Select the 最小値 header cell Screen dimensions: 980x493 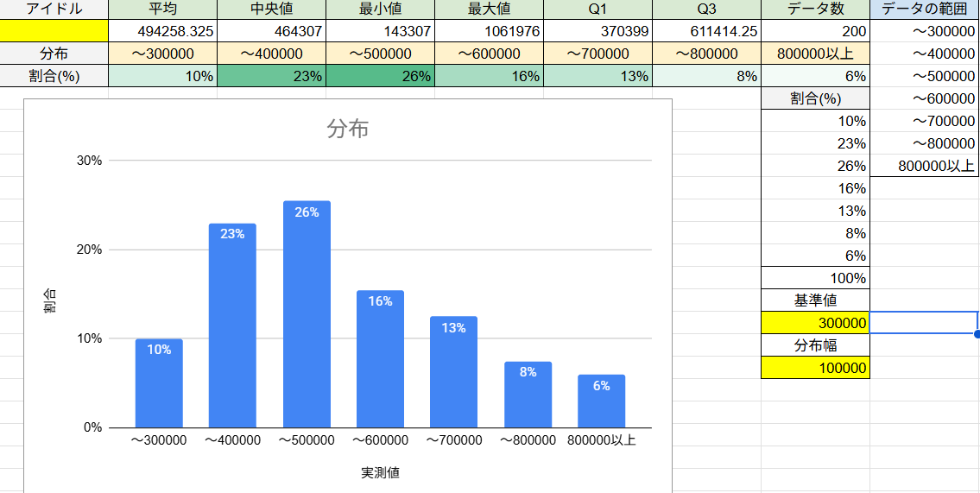point(381,9)
